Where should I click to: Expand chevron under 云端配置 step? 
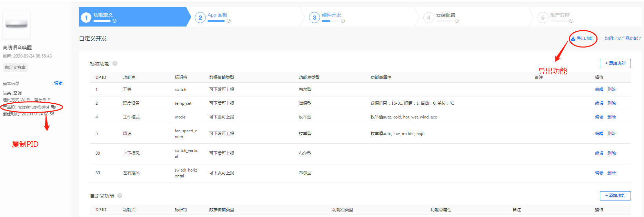point(457,21)
